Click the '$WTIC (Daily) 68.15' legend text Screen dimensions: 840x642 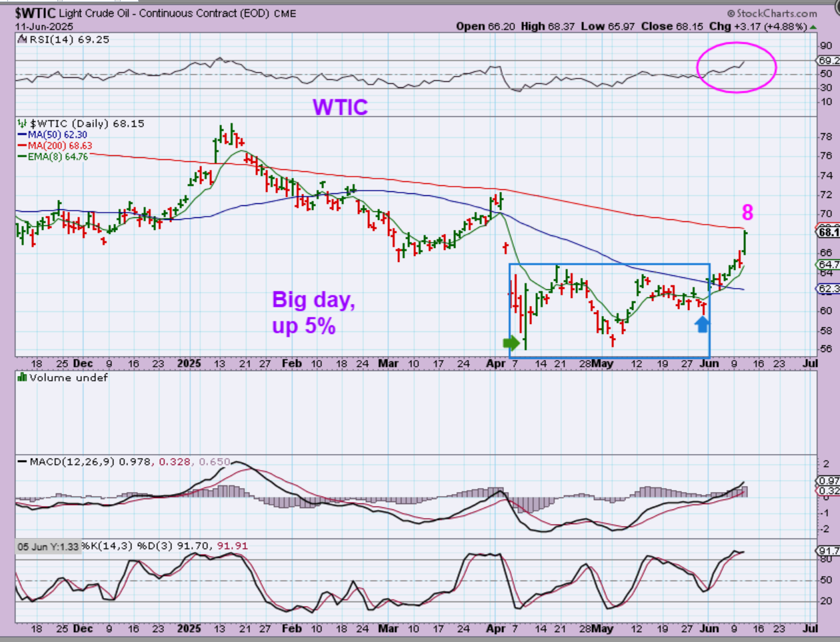point(87,123)
